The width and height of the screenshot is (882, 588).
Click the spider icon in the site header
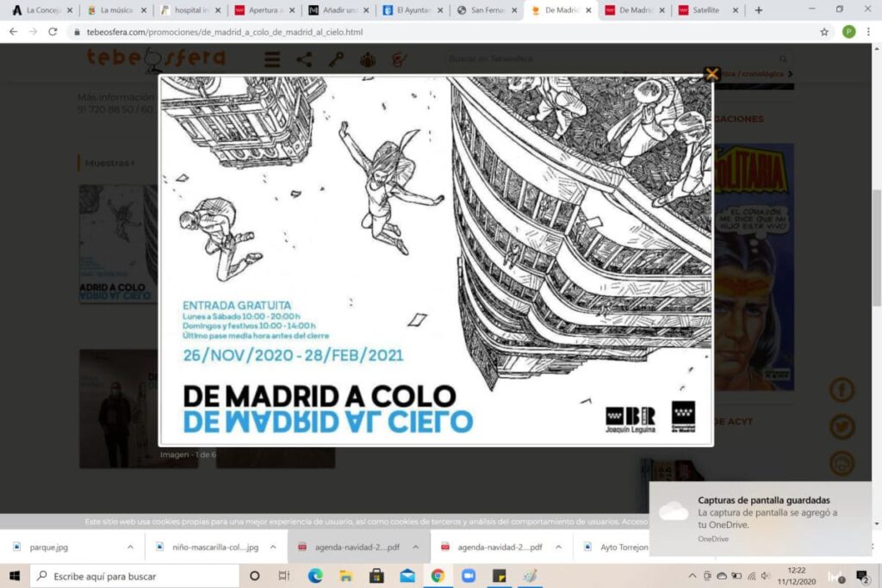point(368,59)
